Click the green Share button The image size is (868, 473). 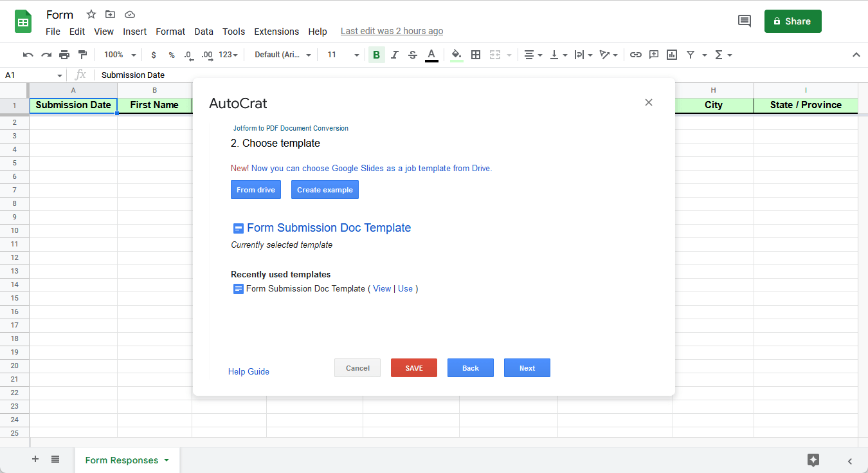(x=793, y=21)
